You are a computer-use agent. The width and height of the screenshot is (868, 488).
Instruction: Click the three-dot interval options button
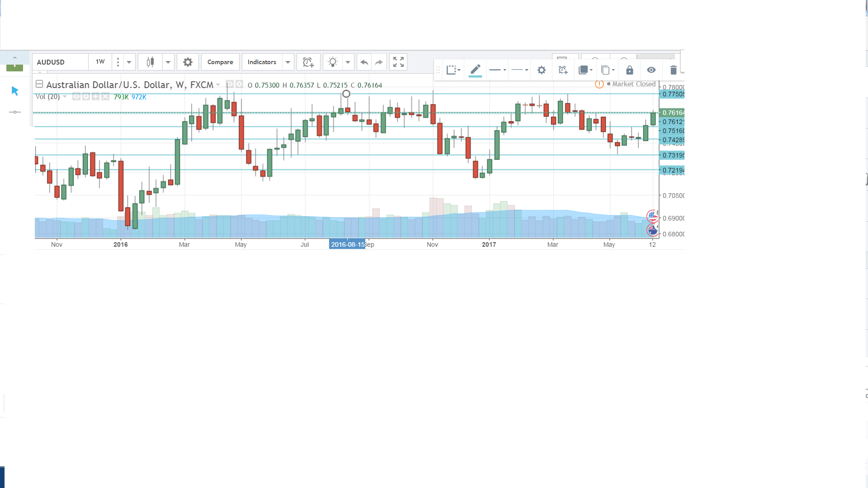coord(118,62)
